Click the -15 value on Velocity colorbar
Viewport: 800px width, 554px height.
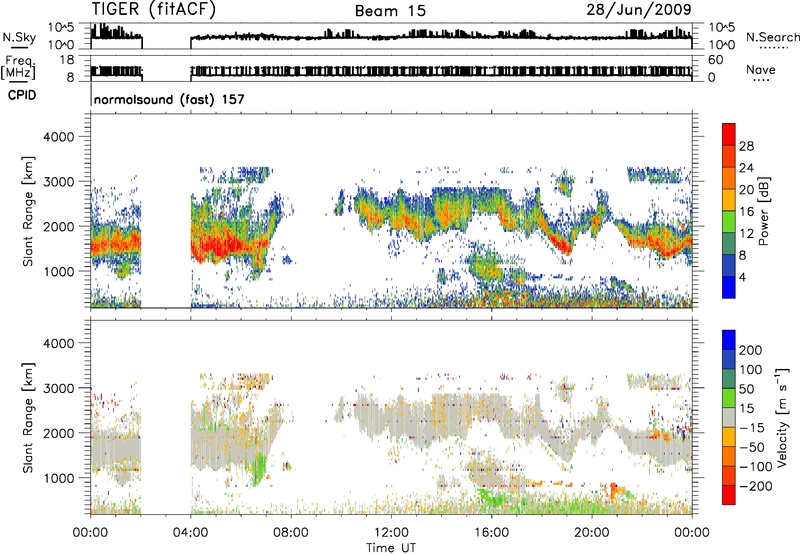(x=752, y=427)
